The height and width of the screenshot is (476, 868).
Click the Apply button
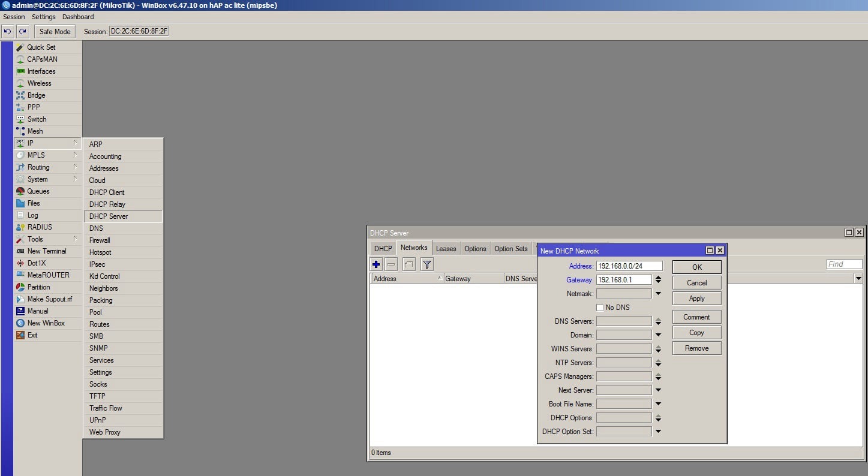click(x=696, y=299)
